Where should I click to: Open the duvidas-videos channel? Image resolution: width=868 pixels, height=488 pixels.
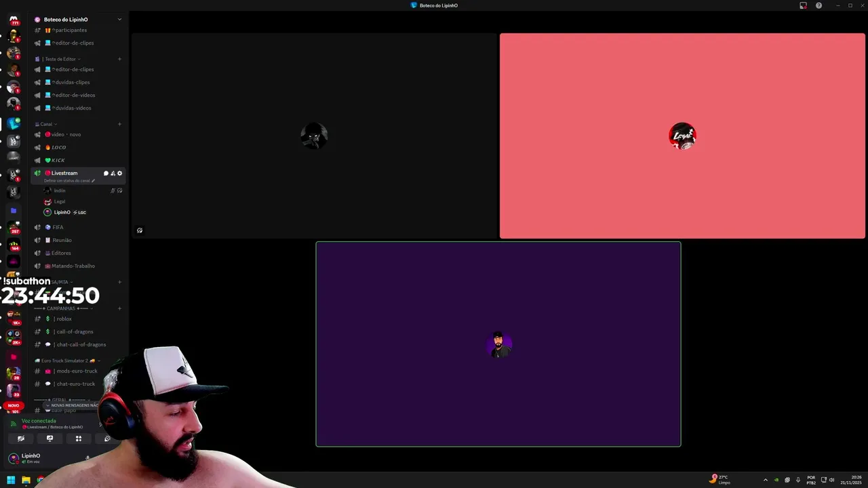tap(78, 108)
